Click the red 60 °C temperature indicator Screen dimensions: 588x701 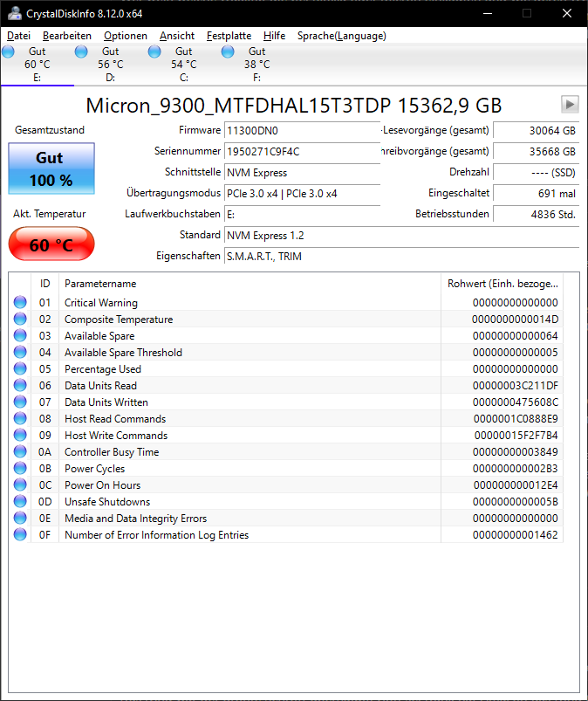[51, 244]
